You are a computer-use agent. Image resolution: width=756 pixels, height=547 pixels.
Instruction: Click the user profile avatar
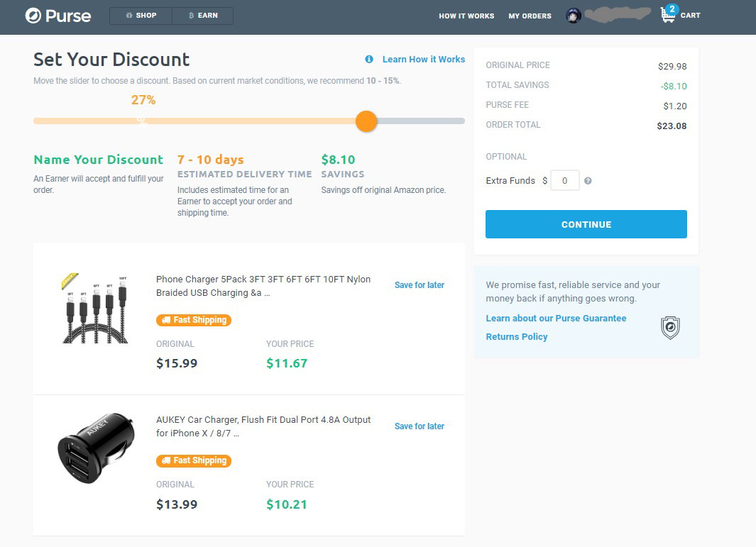coord(573,16)
